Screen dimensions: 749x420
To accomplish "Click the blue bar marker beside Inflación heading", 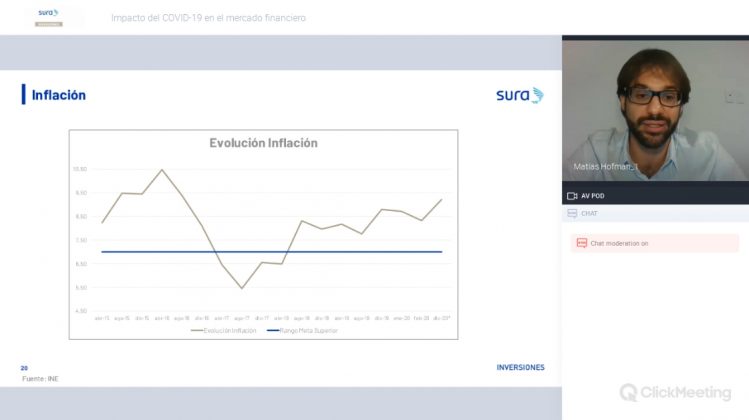I will click(x=23, y=95).
